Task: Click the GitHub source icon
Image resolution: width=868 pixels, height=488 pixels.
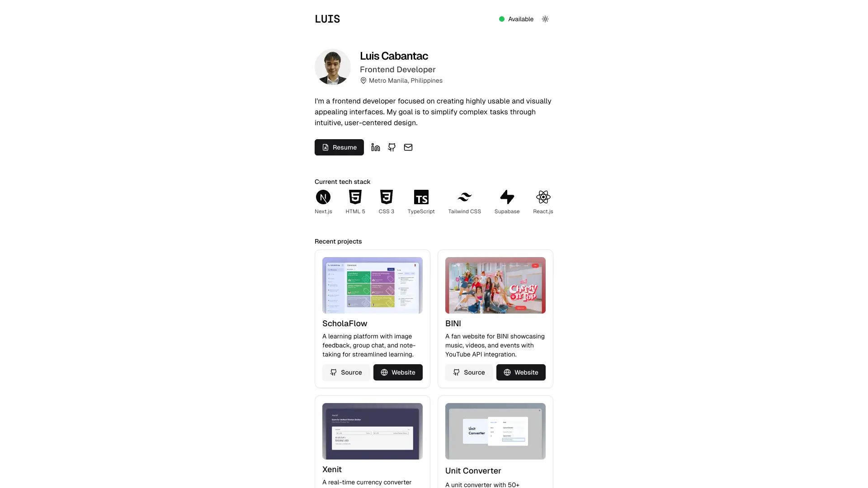Action: pos(392,147)
